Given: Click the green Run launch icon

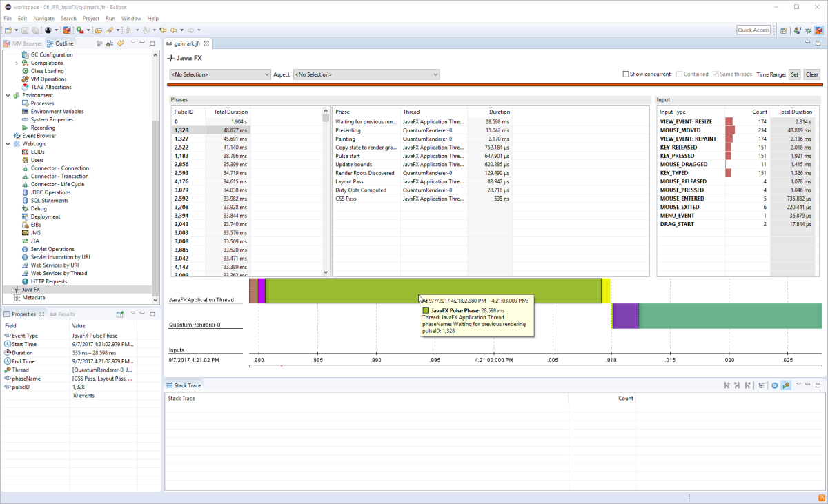Looking at the screenshot, I should 80,30.
